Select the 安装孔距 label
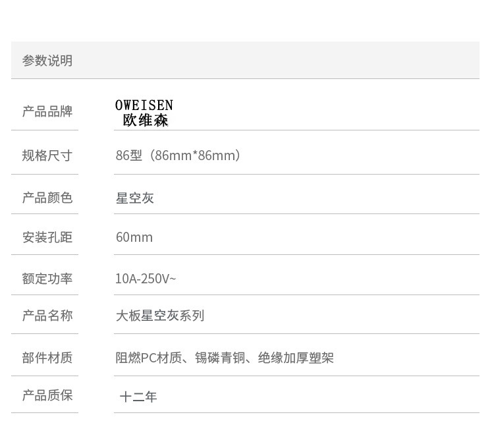Viewport: 494px width, 448px height. tap(47, 237)
